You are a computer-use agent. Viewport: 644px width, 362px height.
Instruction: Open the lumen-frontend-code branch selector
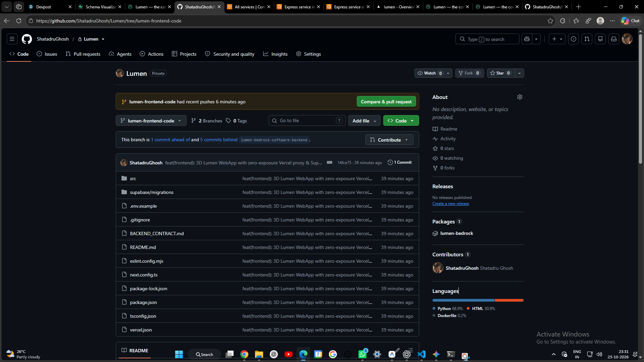coord(151,121)
